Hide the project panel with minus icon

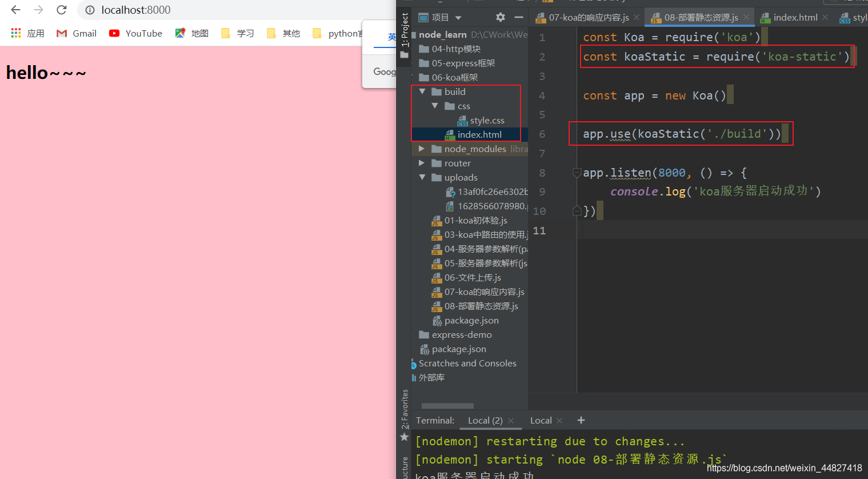click(x=519, y=17)
